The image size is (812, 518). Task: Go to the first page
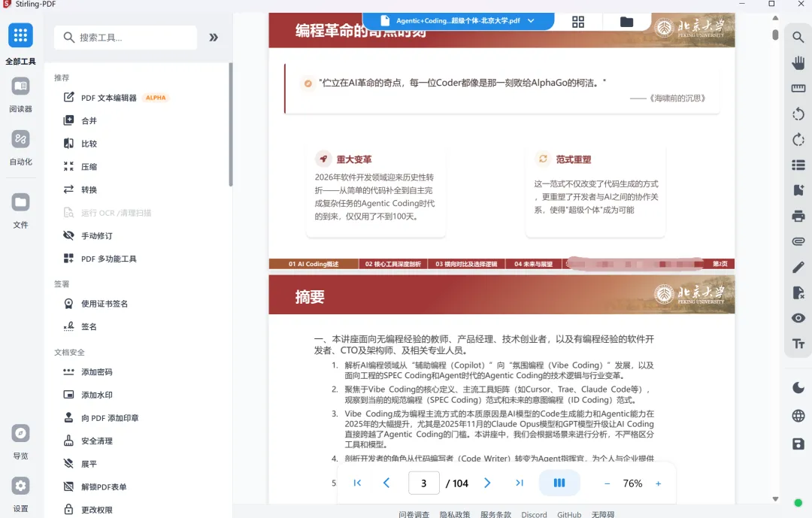[357, 483]
